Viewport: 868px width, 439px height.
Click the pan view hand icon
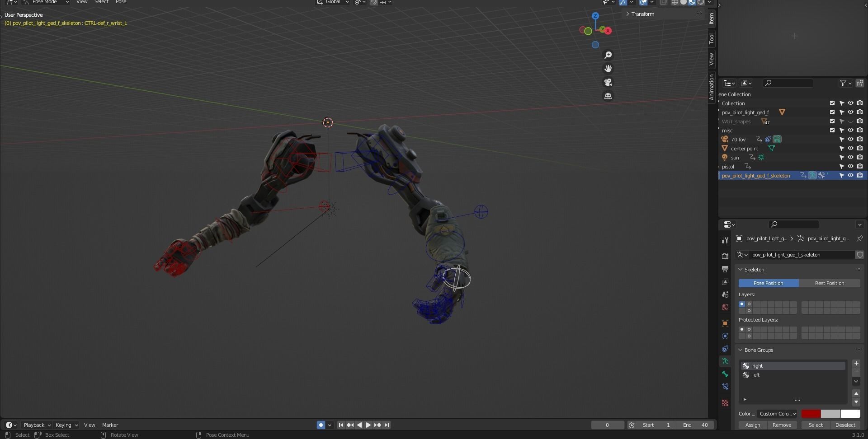tap(608, 68)
